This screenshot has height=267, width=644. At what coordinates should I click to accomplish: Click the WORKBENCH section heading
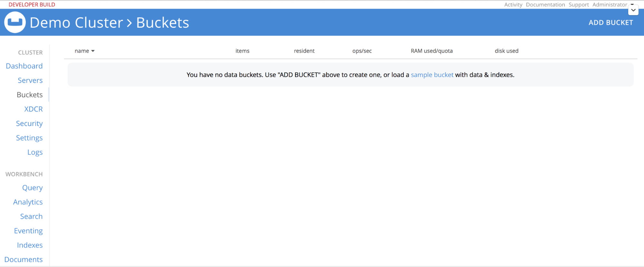pyautogui.click(x=24, y=174)
